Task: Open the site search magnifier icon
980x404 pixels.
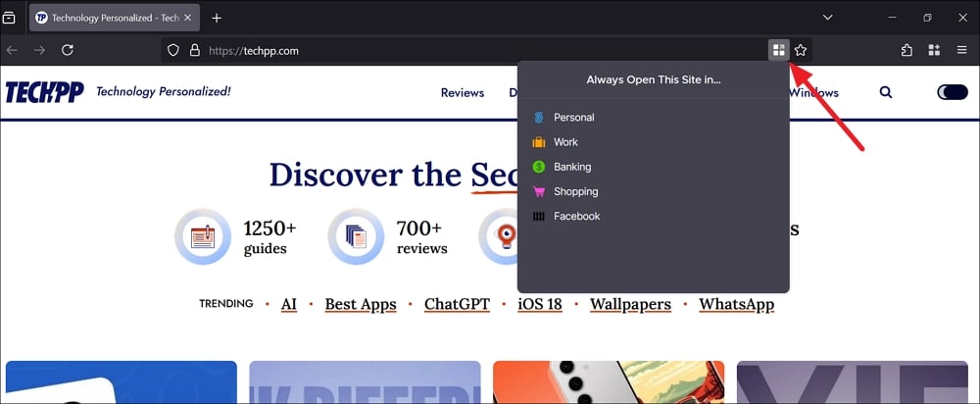Action: coord(886,92)
